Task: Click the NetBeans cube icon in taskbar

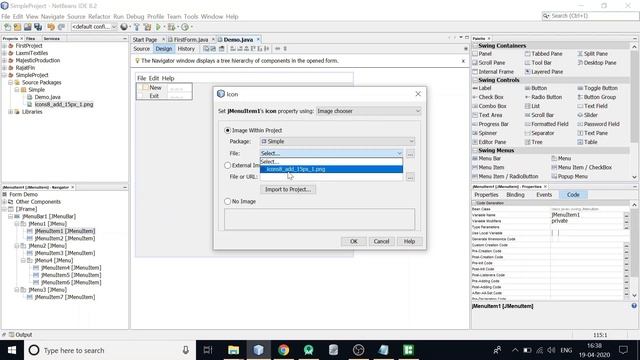Action: tap(258, 350)
